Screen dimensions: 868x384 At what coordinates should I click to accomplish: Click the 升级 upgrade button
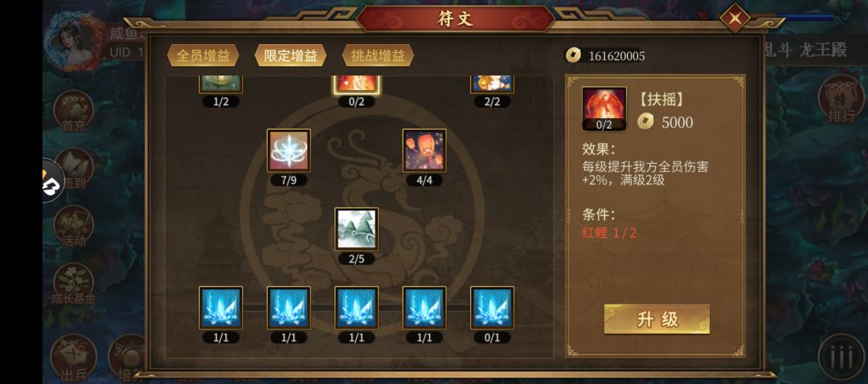(x=657, y=319)
